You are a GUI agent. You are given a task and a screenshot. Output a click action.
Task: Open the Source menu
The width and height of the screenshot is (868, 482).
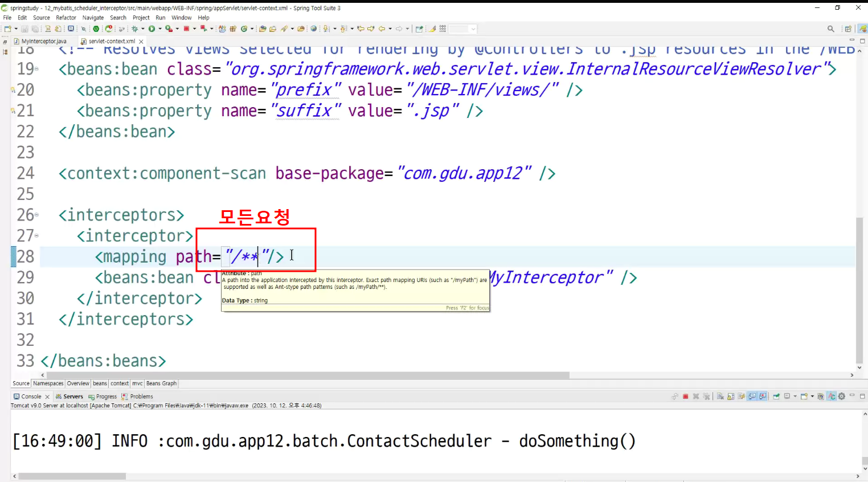click(42, 18)
